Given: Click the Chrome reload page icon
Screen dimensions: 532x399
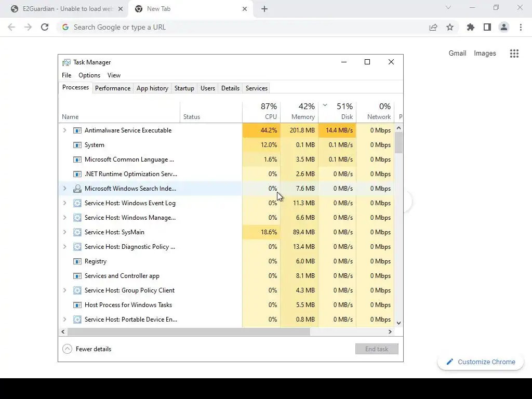Looking at the screenshot, I should click(45, 27).
